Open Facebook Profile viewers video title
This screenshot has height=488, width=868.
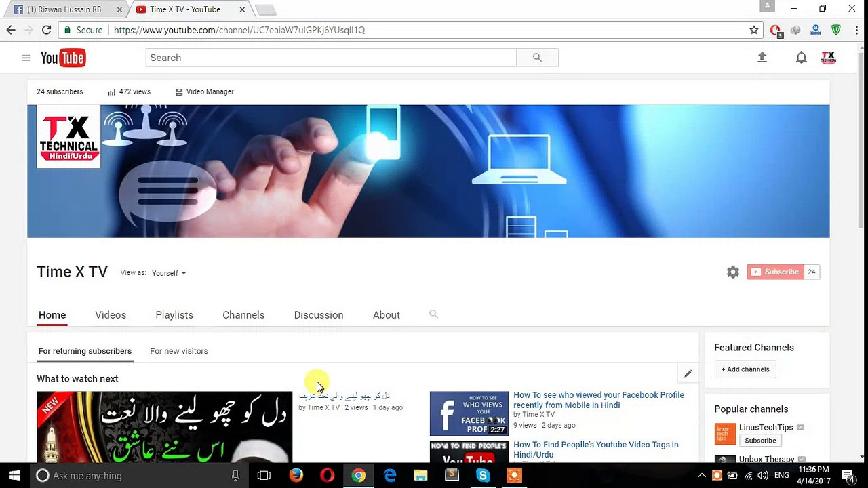point(599,400)
